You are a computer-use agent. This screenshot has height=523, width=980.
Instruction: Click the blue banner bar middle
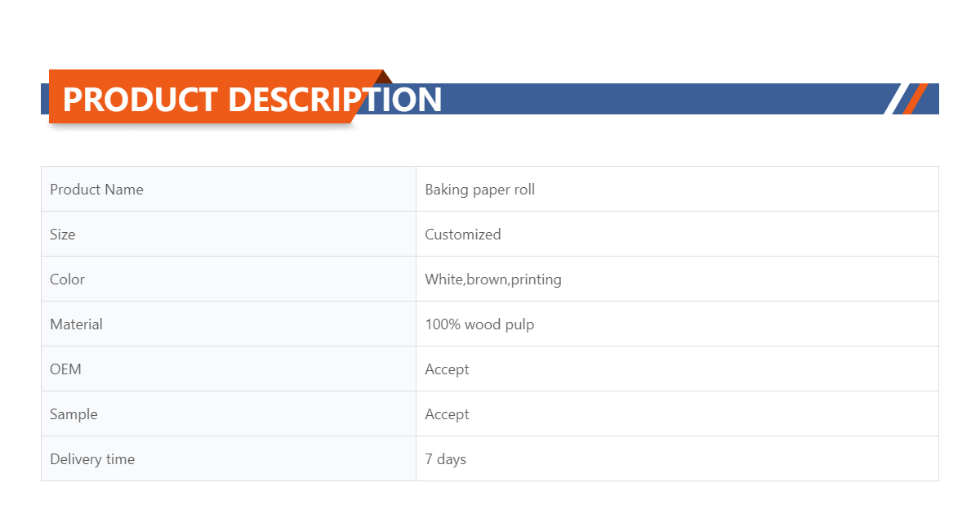(x=653, y=99)
